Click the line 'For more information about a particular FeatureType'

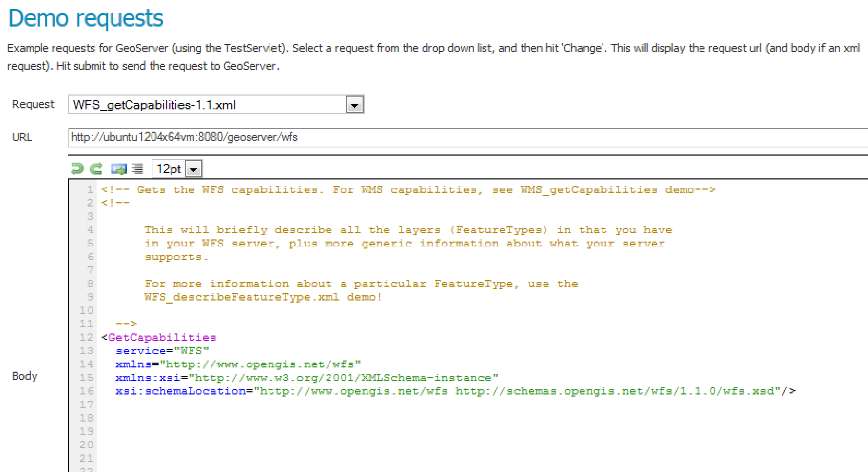pyautogui.click(x=361, y=284)
